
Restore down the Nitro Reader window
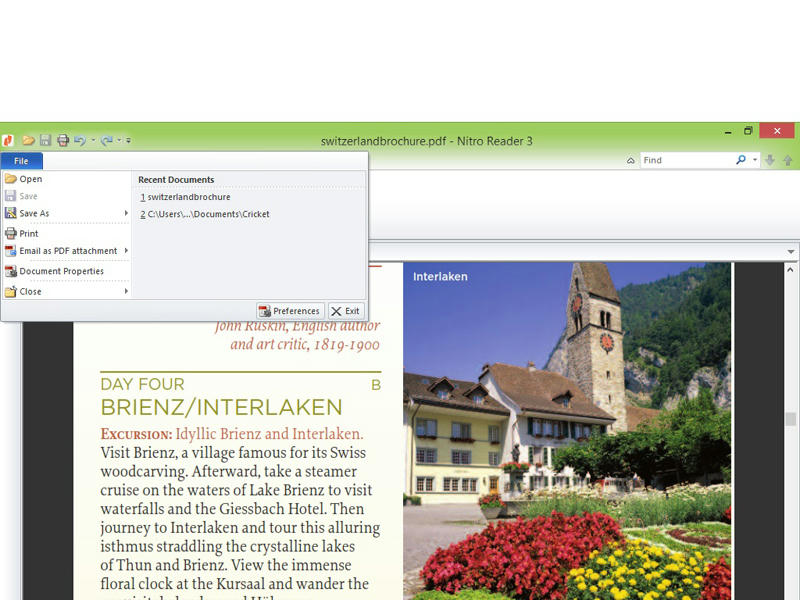(x=748, y=131)
